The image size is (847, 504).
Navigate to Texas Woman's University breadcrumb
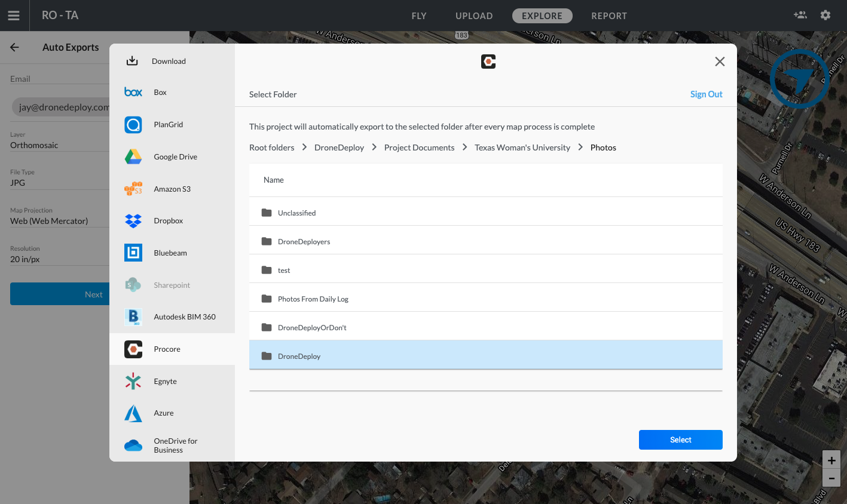[x=522, y=147]
